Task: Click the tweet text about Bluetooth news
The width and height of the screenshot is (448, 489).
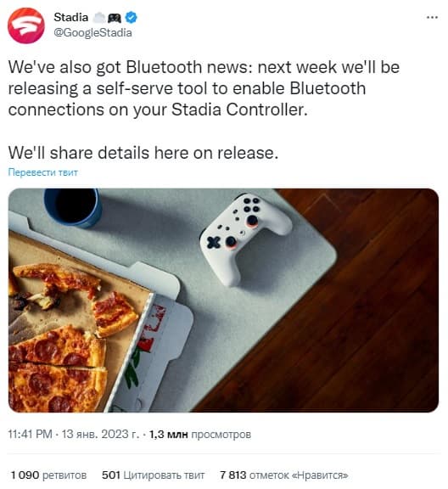Action: tap(204, 88)
